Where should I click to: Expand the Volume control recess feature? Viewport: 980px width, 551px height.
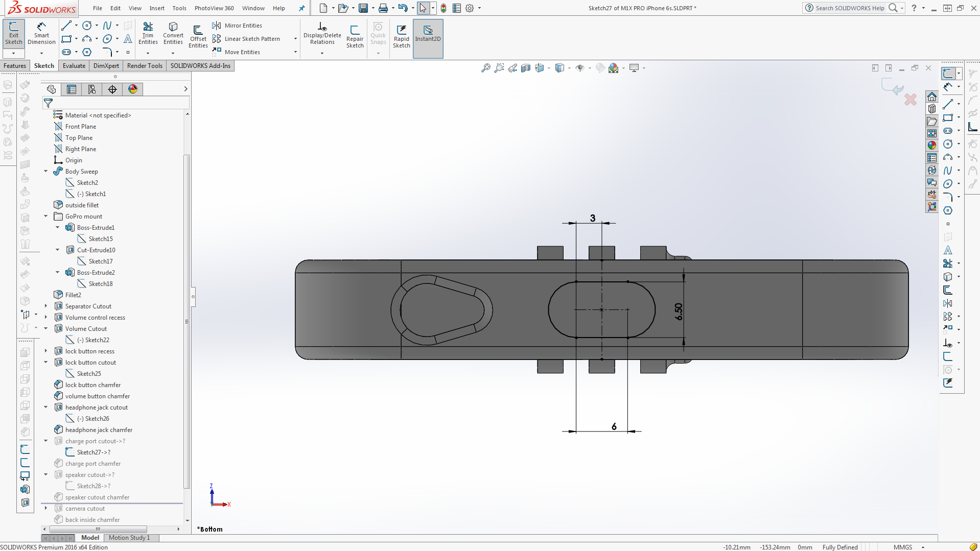click(46, 318)
